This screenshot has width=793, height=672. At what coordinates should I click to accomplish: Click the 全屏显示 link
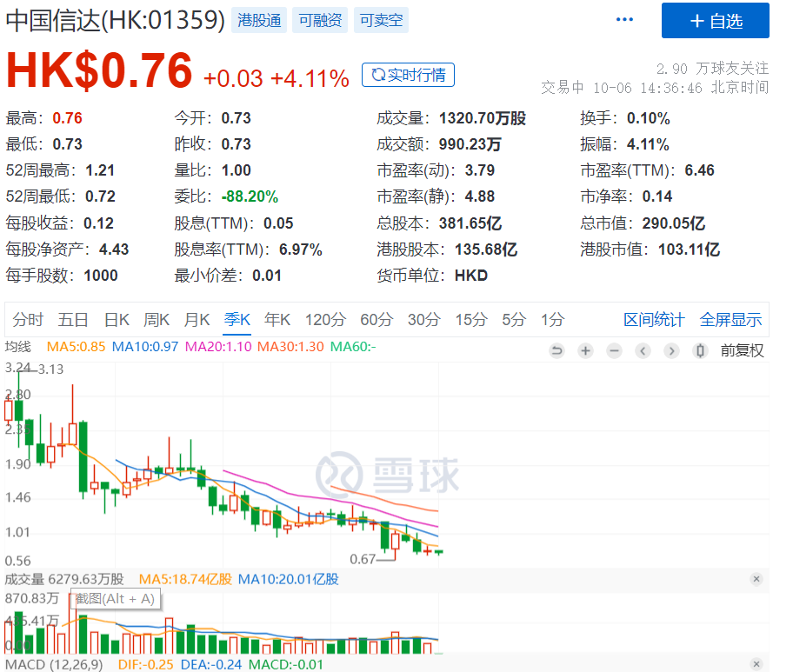pos(730,320)
